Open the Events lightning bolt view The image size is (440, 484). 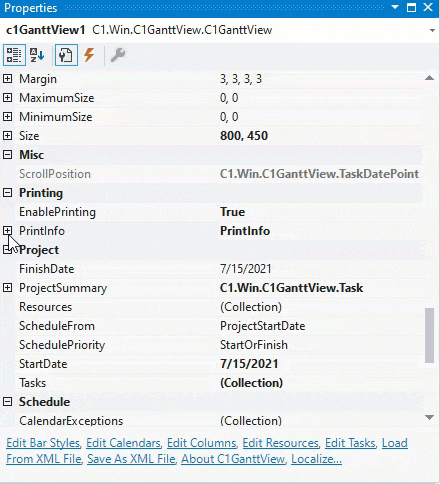[x=89, y=55]
